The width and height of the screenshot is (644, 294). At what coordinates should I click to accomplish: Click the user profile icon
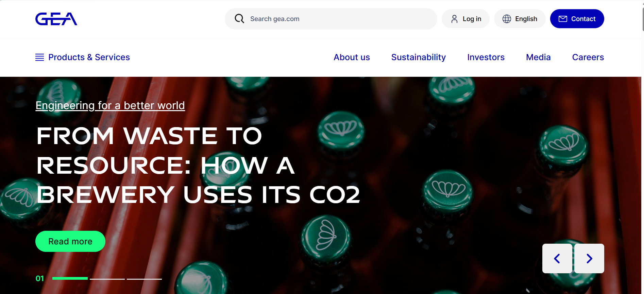click(454, 19)
